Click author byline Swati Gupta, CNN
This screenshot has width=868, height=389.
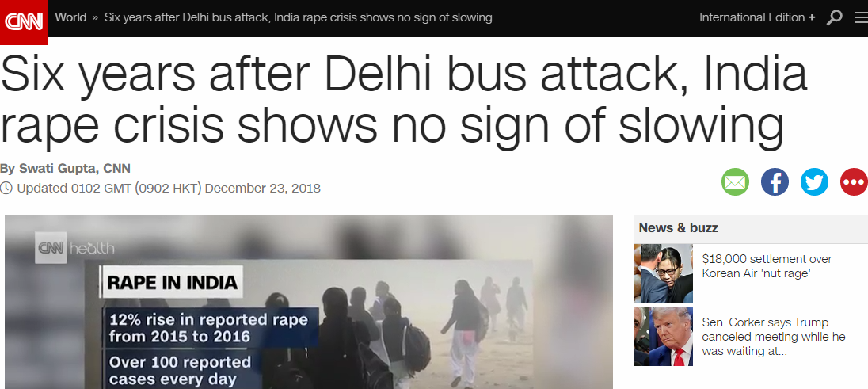[x=65, y=169]
